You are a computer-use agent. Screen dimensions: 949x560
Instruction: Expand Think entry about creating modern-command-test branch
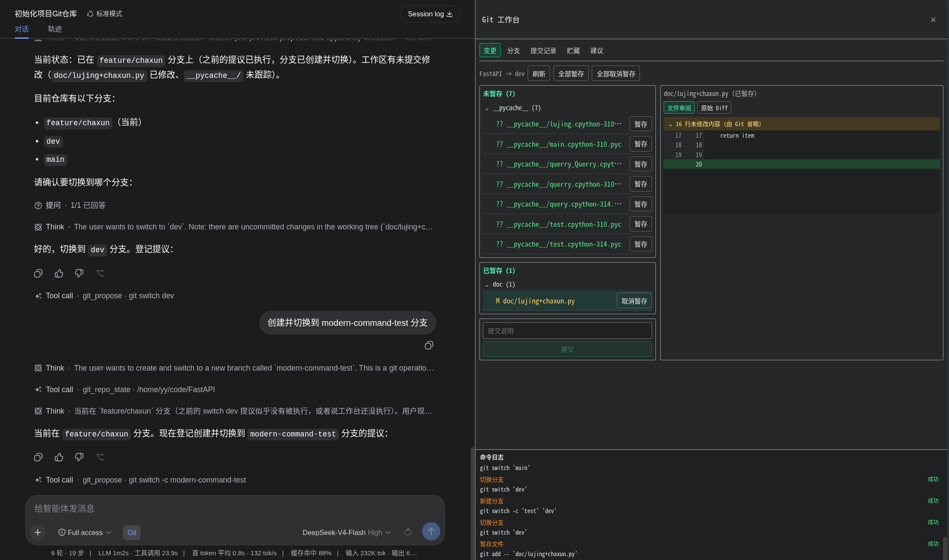[233, 368]
